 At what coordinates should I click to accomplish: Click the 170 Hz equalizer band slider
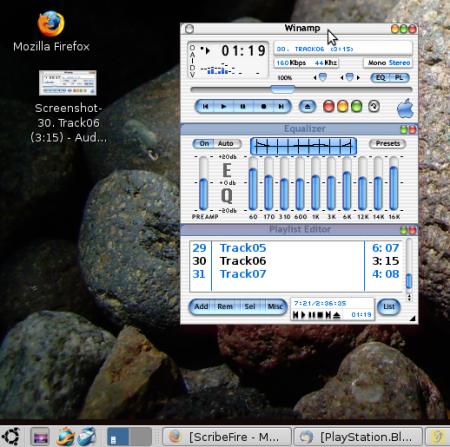click(x=269, y=183)
